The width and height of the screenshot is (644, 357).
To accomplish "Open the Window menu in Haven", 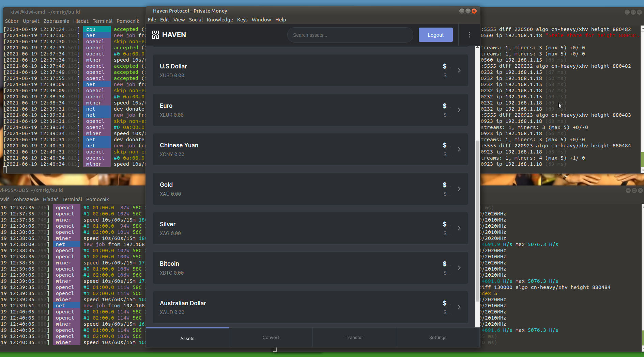I will (261, 20).
